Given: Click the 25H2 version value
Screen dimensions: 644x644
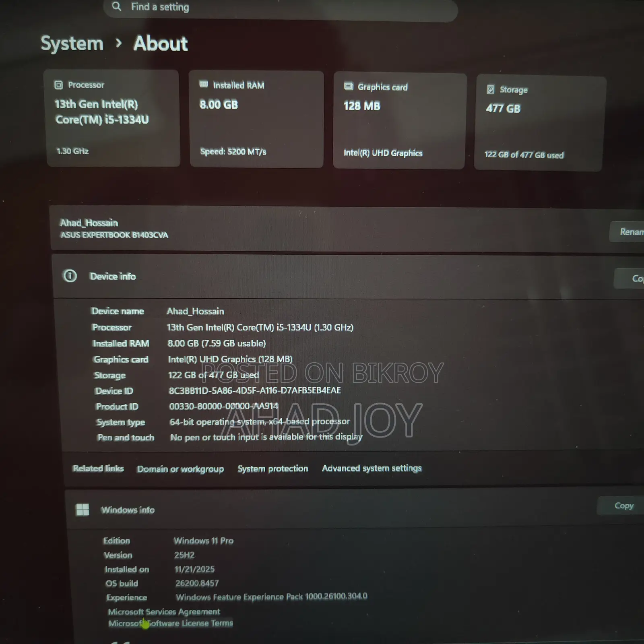Looking at the screenshot, I should click(x=184, y=555).
